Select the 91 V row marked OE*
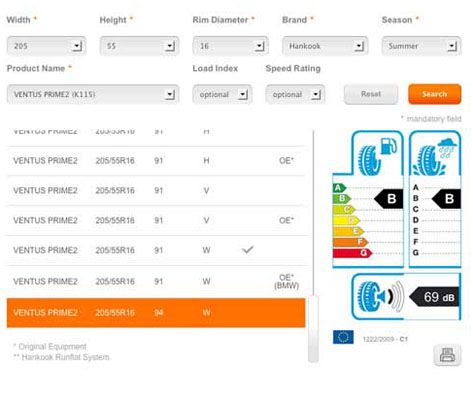Screen dimensions: 473x400 pyautogui.click(x=156, y=220)
